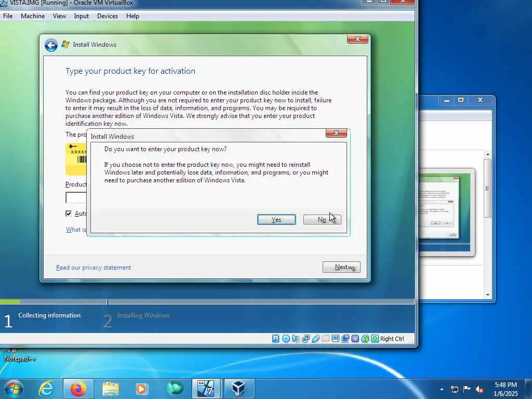Open the Machine menu
Screen dimensions: 532x399
[33, 16]
